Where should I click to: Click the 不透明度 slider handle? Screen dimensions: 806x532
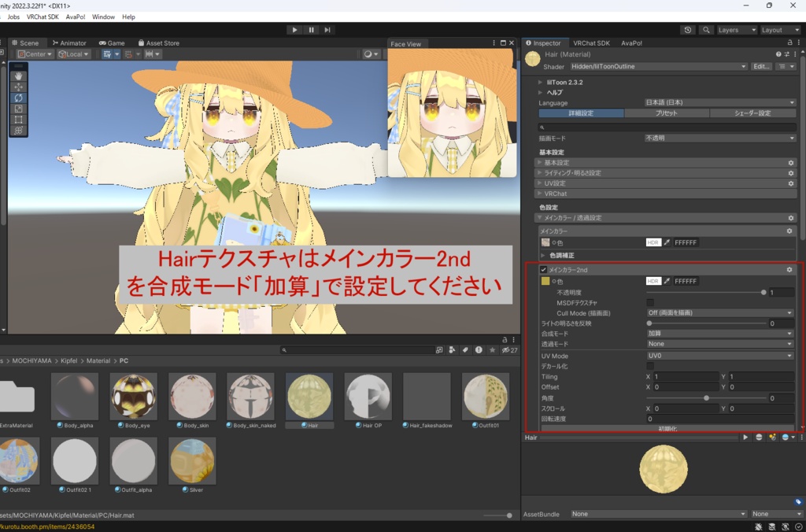(x=763, y=292)
